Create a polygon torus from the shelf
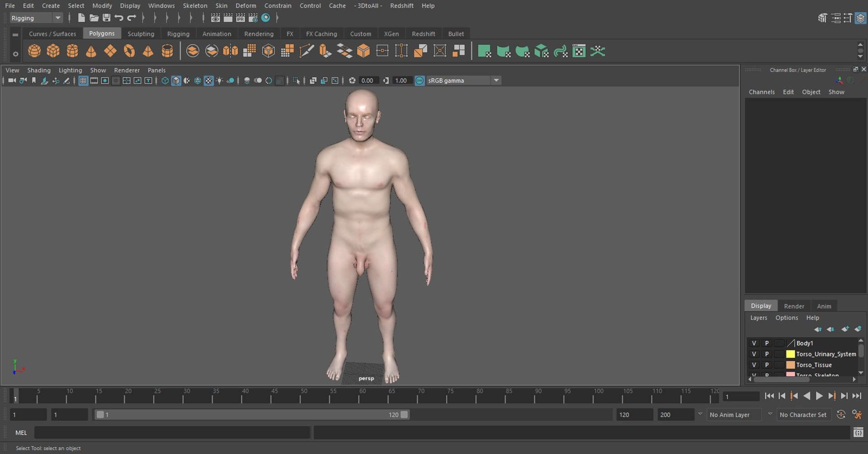Screen dimensions: 868x454 point(129,51)
